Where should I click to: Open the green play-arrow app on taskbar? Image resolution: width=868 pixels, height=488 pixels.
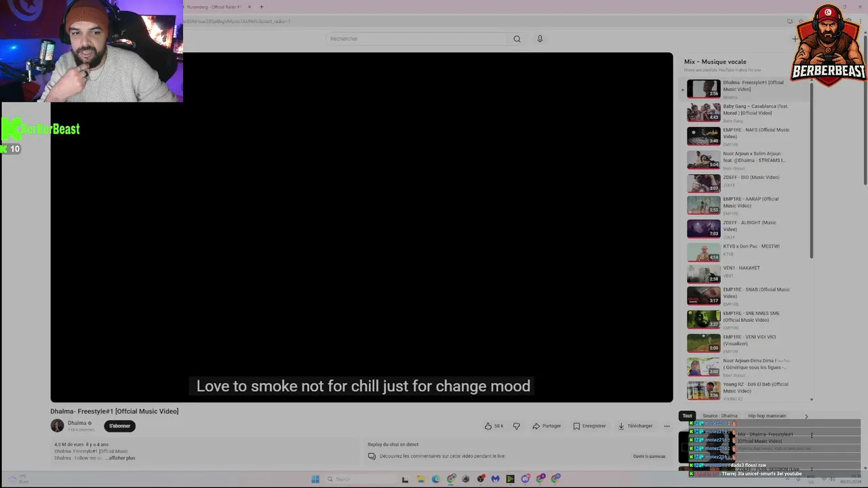[x=511, y=479]
